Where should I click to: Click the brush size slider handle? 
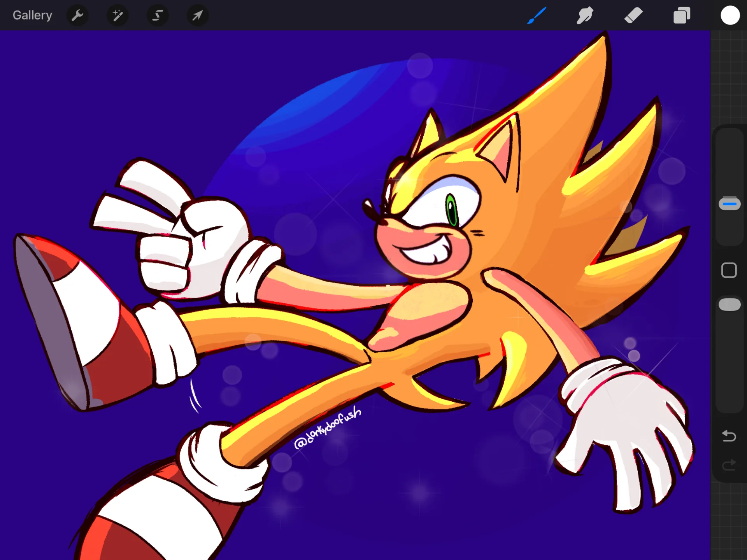click(729, 203)
